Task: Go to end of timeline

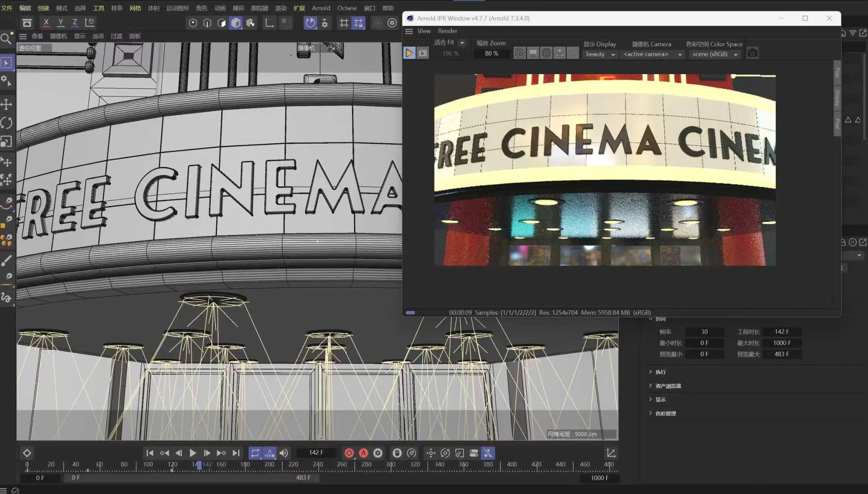Action: click(236, 453)
